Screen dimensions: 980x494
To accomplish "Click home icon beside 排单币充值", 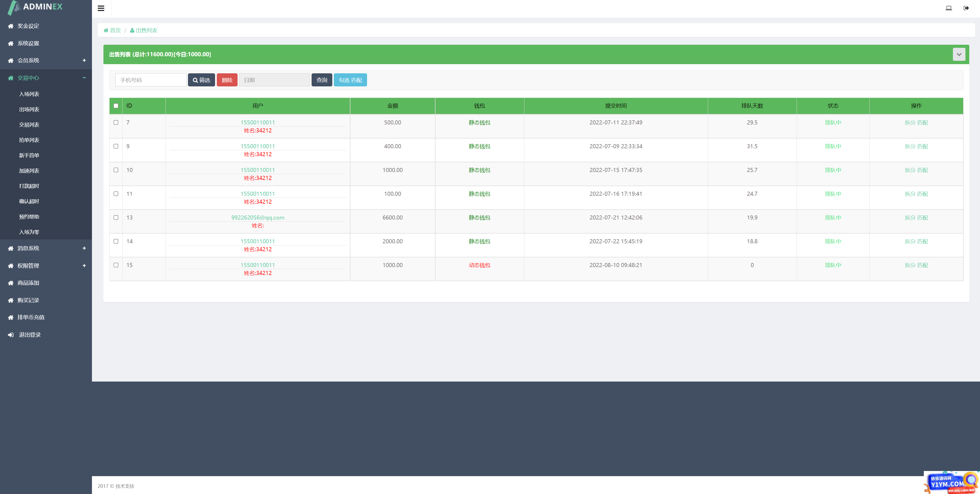I will pyautogui.click(x=11, y=317).
